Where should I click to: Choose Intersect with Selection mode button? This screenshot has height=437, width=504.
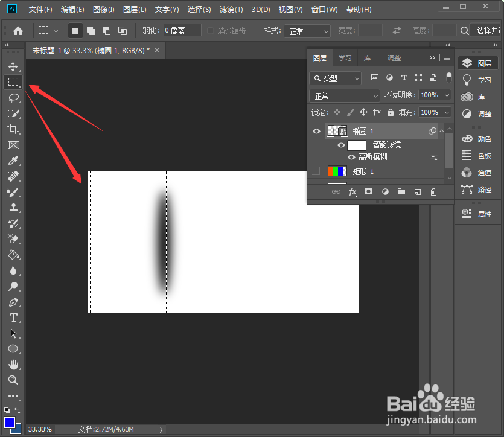[x=123, y=31]
